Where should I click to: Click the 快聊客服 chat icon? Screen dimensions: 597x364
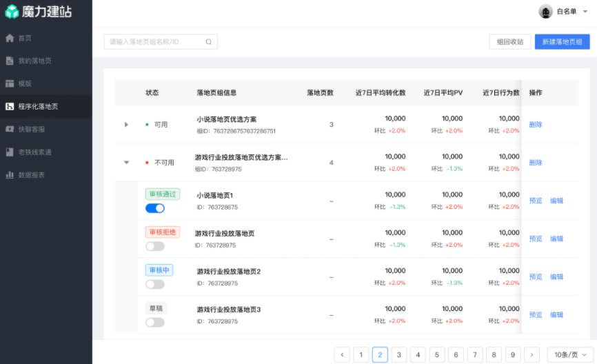click(10, 130)
